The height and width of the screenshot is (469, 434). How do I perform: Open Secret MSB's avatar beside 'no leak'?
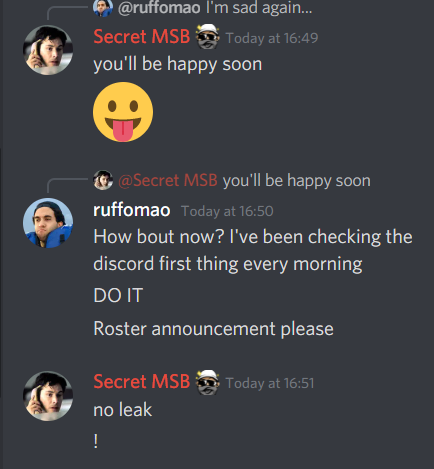[x=48, y=396]
